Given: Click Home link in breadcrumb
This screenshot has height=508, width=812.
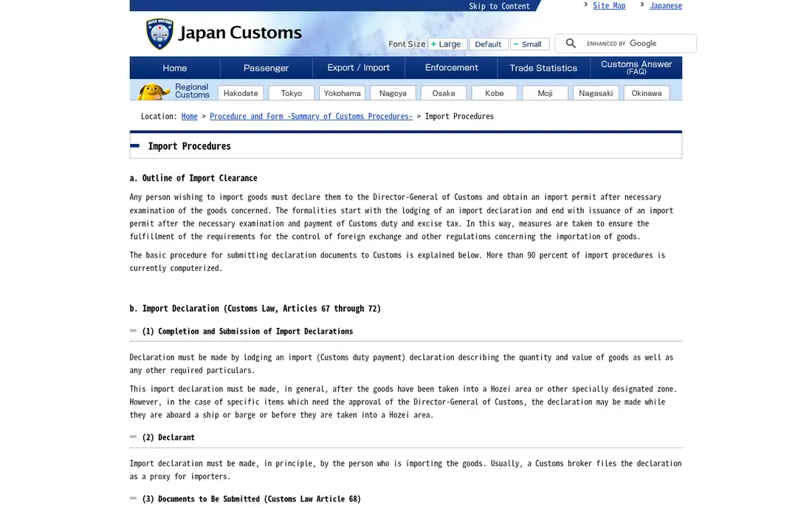Looking at the screenshot, I should pos(190,117).
